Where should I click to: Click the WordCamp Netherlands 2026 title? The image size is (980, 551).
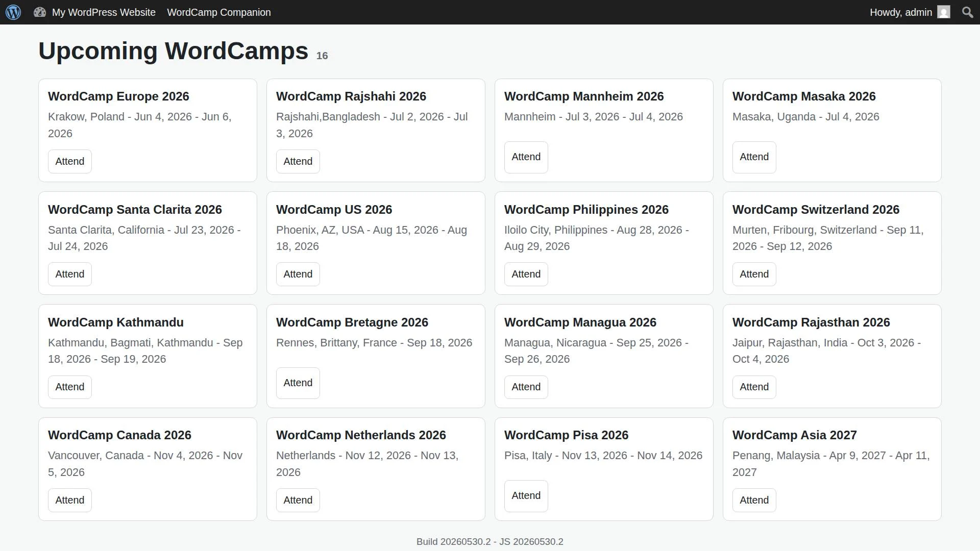361,435
